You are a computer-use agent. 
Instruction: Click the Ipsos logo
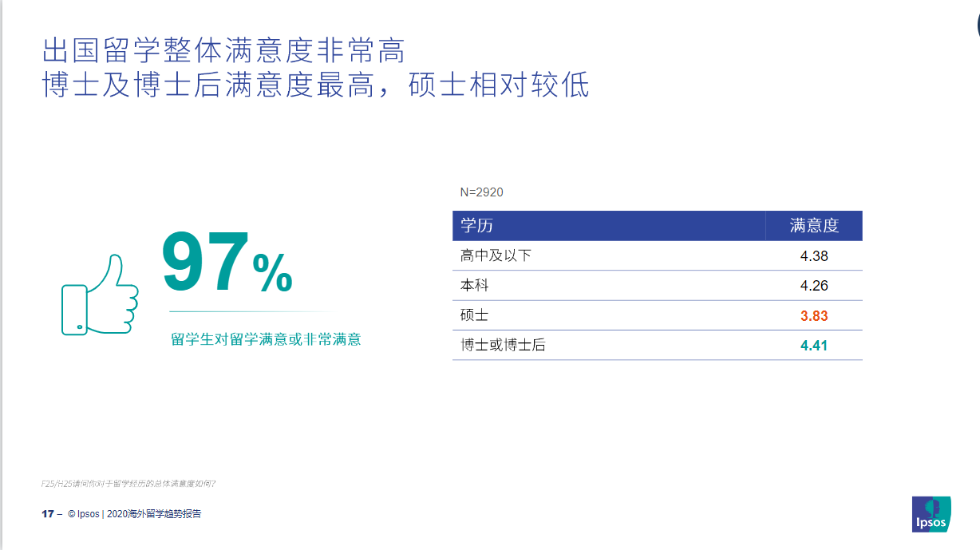931,514
